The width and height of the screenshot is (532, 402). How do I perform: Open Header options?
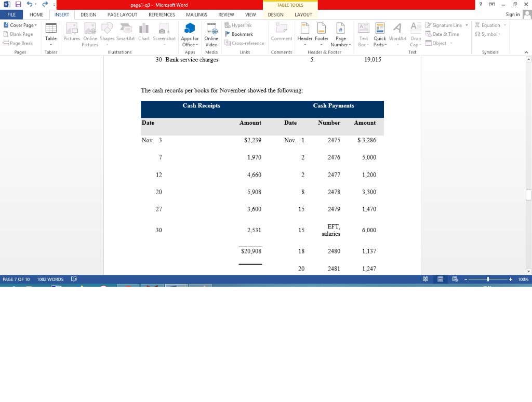click(304, 35)
